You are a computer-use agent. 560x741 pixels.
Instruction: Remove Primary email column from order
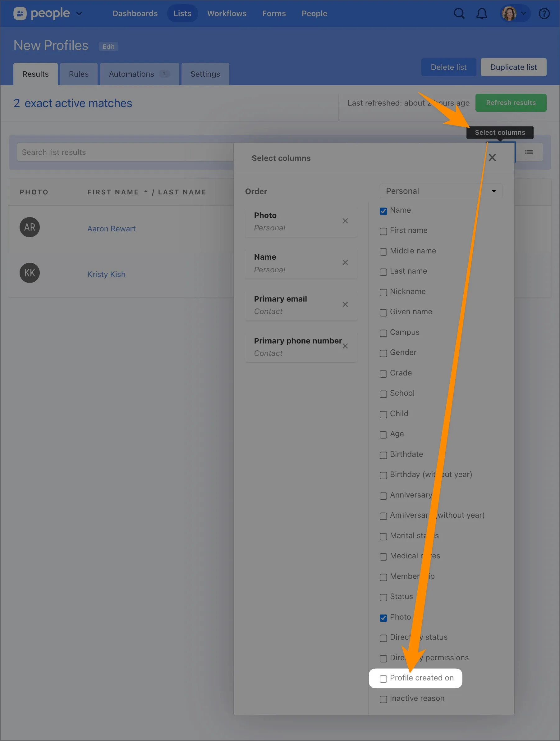(345, 305)
